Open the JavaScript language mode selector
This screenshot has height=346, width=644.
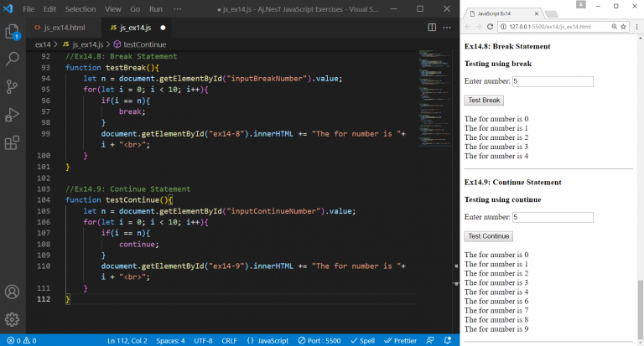268,340
